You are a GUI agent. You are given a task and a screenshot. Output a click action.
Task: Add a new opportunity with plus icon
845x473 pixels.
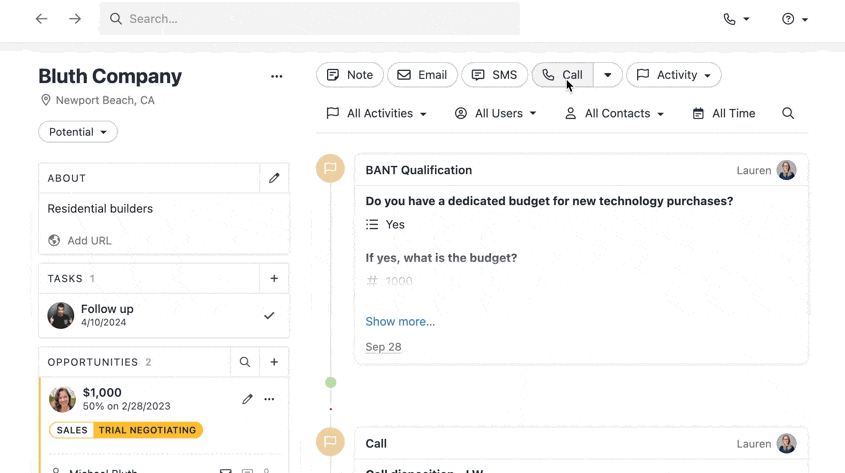pos(274,362)
